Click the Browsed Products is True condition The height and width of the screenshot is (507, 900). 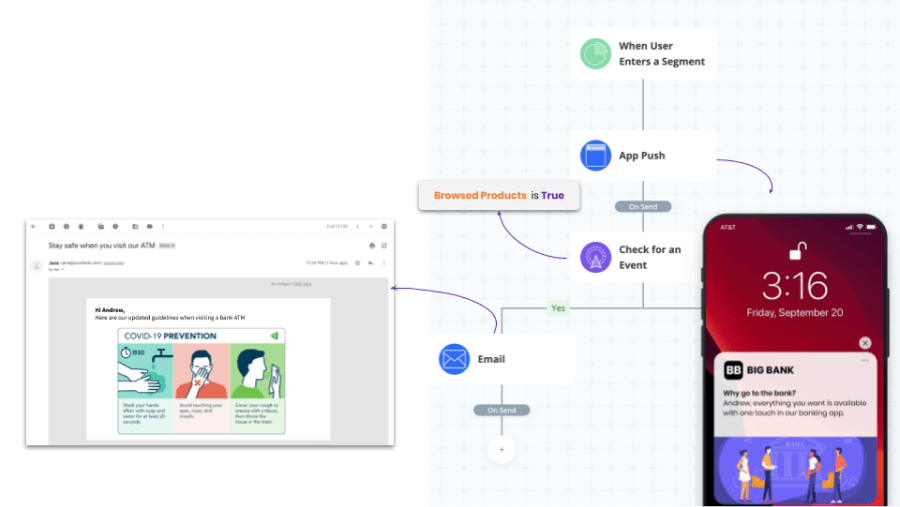498,195
